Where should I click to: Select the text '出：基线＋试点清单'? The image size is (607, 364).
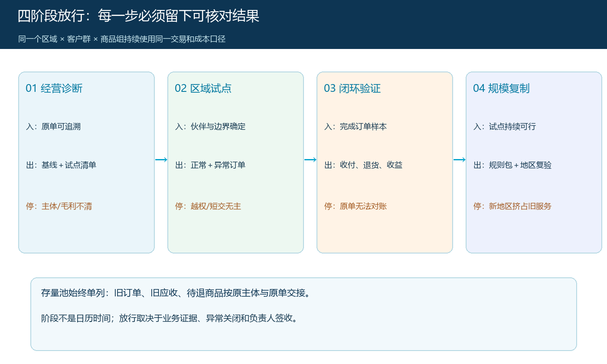[x=61, y=165]
